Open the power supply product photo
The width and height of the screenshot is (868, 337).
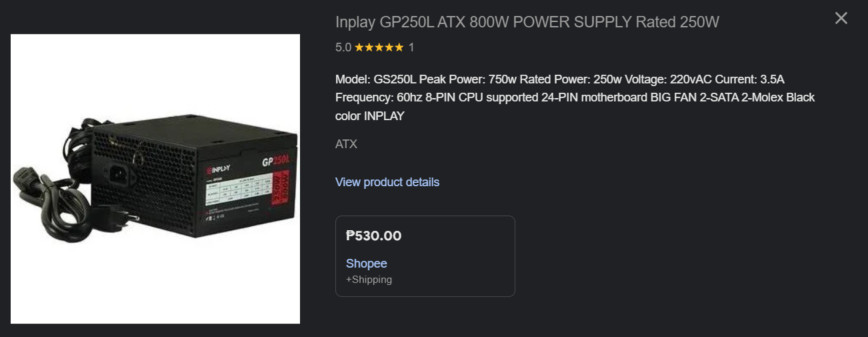(155, 179)
